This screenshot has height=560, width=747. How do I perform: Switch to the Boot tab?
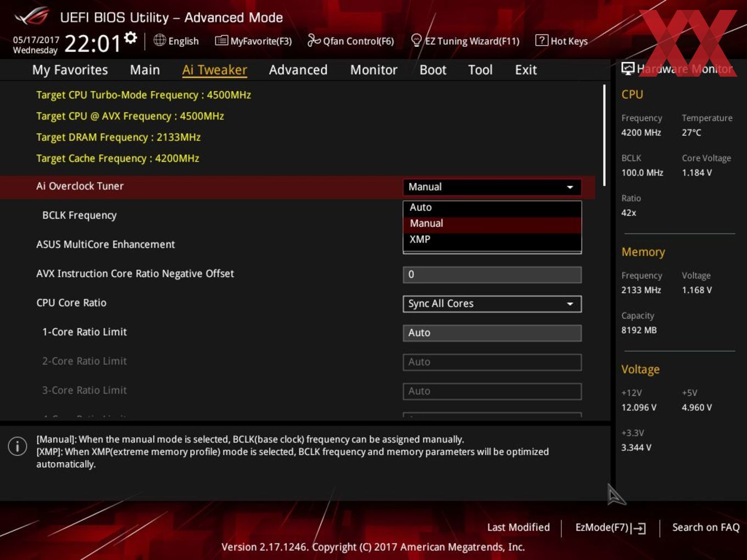tap(433, 70)
